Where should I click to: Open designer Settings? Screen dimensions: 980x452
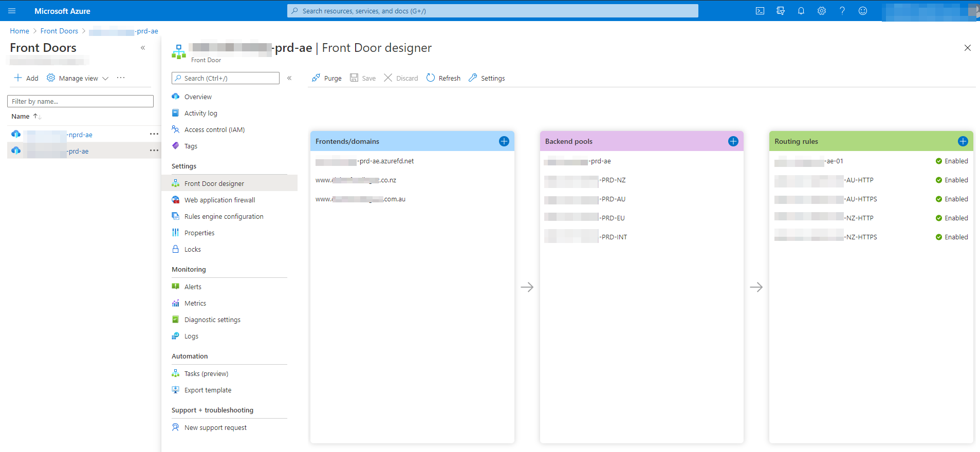tap(487, 78)
